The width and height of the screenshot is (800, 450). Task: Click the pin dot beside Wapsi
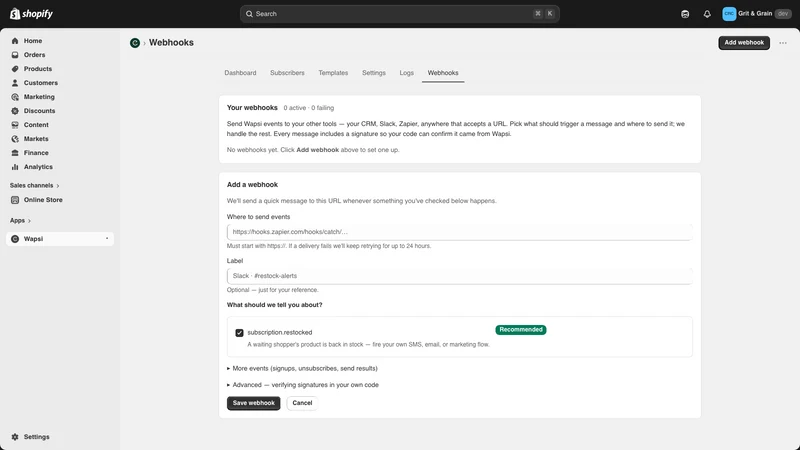(107, 238)
